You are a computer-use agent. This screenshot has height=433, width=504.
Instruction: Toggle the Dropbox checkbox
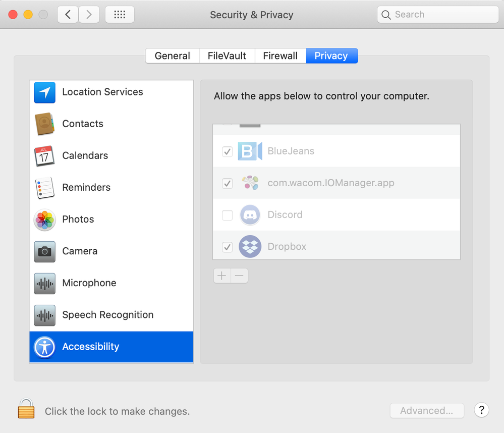(x=227, y=247)
